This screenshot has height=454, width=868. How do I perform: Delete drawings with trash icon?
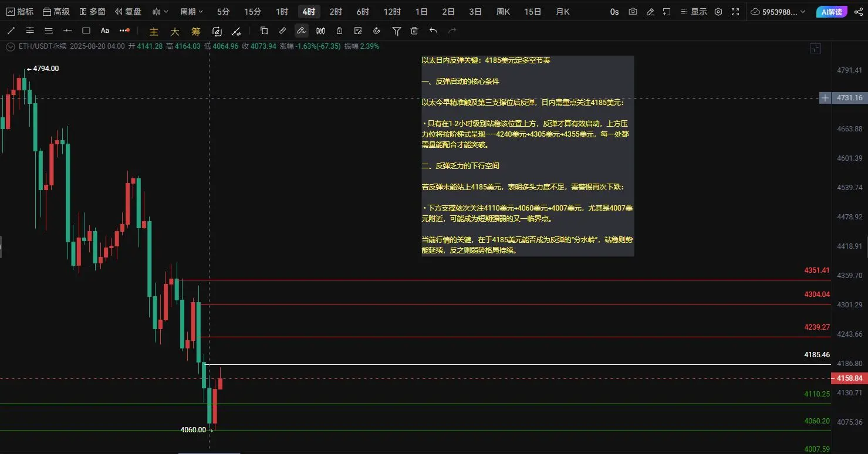pyautogui.click(x=414, y=31)
